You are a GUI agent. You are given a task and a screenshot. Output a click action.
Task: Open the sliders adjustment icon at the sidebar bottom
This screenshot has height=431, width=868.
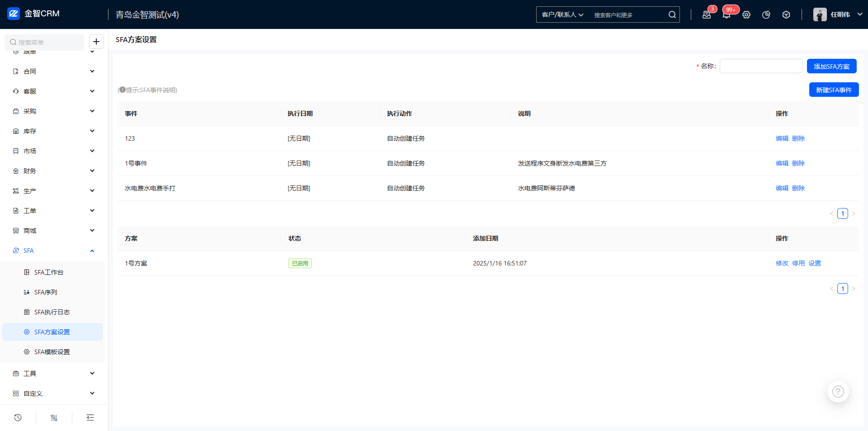pos(54,417)
